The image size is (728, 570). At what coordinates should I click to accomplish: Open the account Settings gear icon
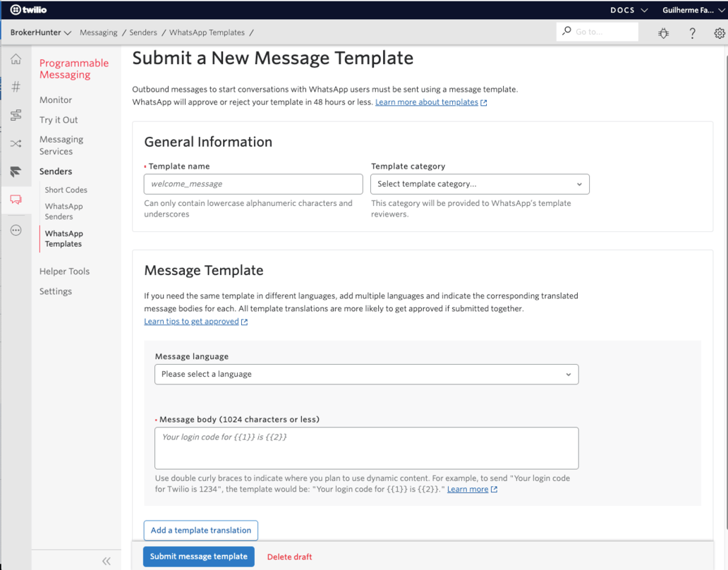719,32
